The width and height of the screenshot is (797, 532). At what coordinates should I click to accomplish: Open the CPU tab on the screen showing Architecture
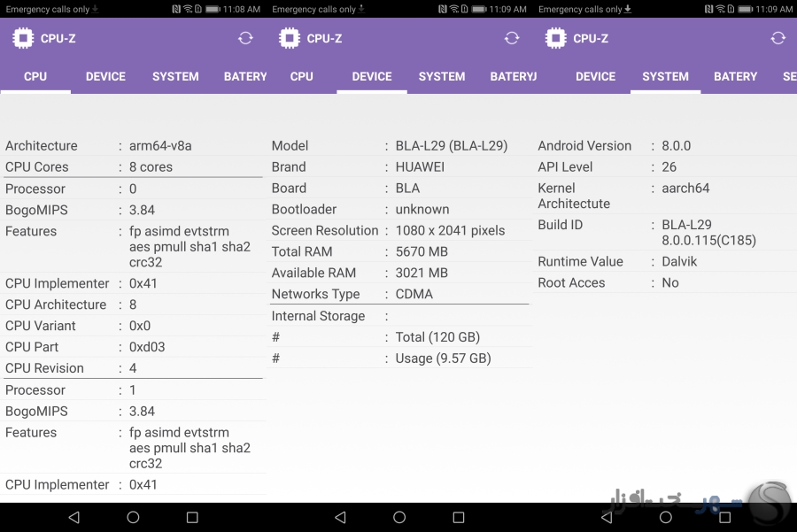click(35, 77)
